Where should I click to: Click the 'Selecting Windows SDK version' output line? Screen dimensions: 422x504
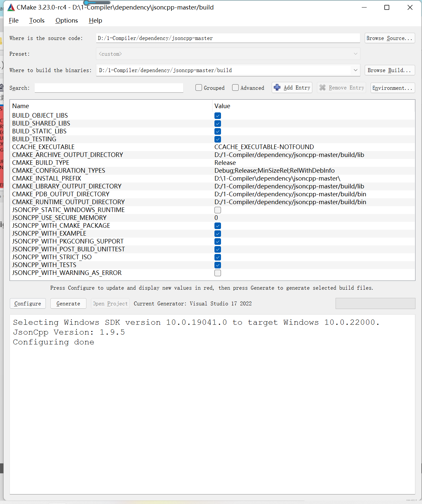tap(196, 322)
